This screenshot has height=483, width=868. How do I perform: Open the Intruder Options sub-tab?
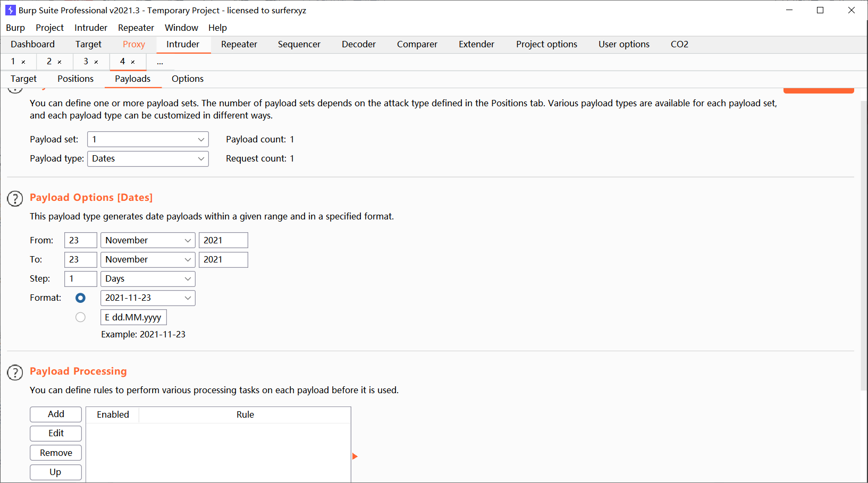pos(188,79)
